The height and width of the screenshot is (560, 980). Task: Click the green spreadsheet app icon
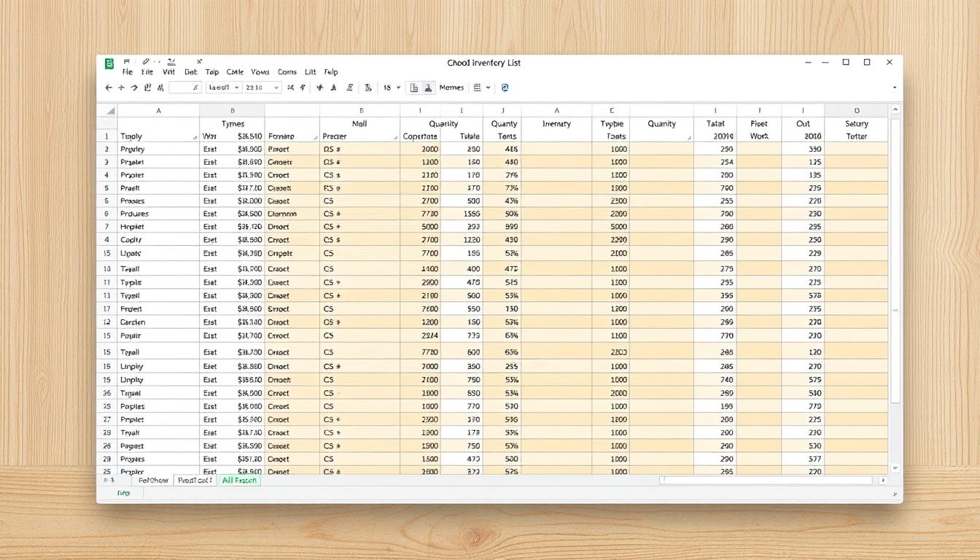109,63
